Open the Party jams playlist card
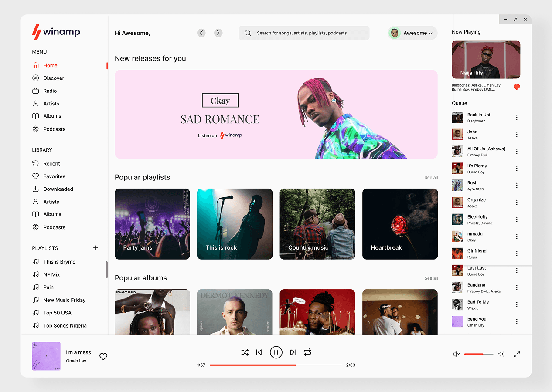This screenshot has height=392, width=552. (152, 224)
